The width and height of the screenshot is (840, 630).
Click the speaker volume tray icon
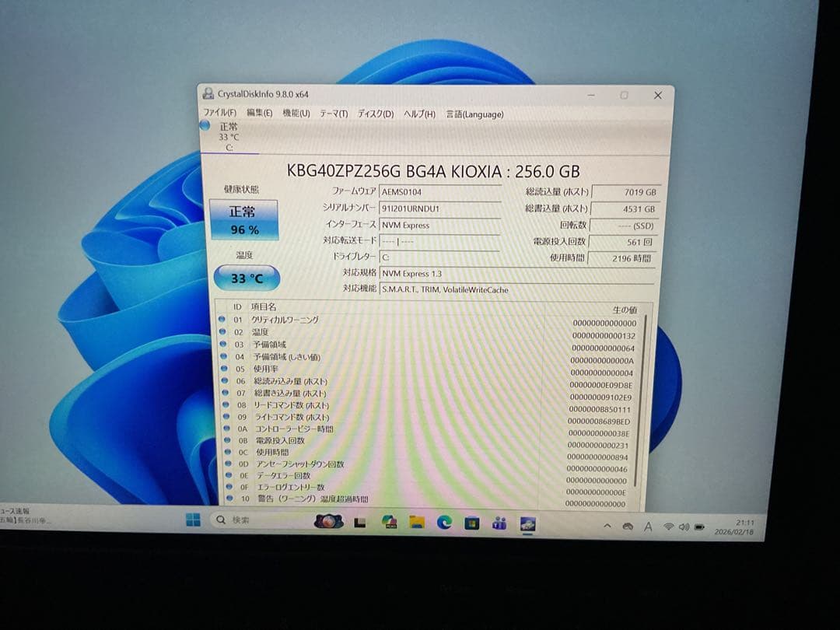point(684,527)
